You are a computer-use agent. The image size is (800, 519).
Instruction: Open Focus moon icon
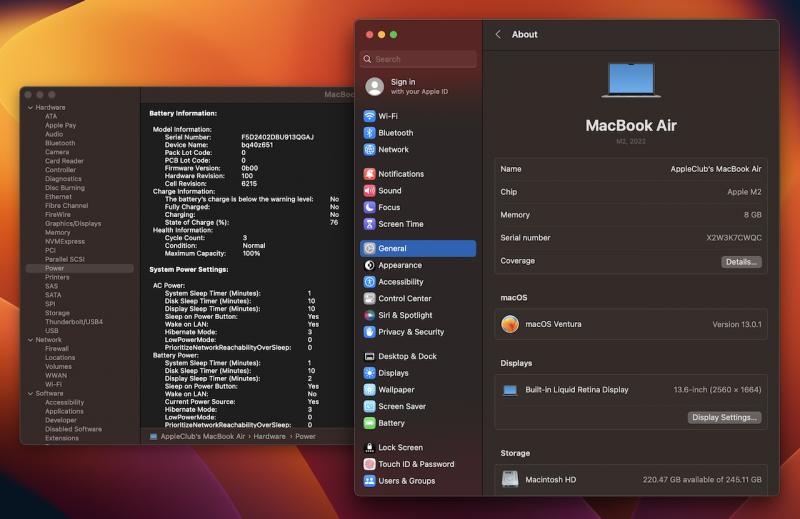click(x=369, y=207)
